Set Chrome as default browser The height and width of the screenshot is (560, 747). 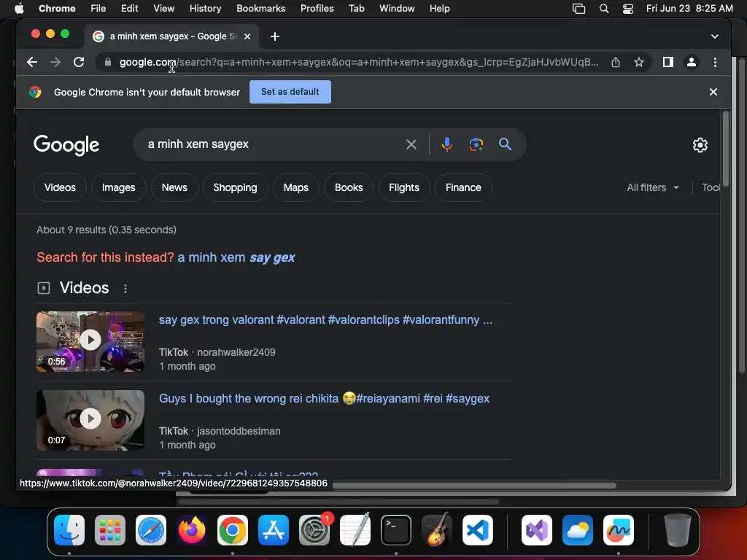290,92
